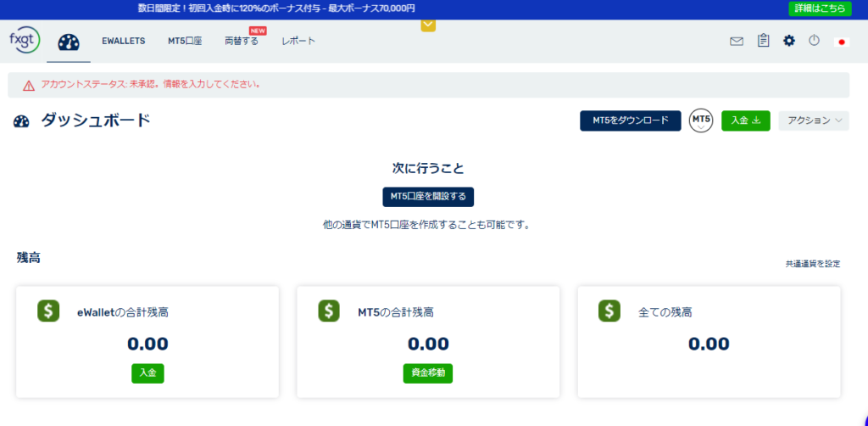
Task: Open the EWALLETS menu
Action: (123, 41)
